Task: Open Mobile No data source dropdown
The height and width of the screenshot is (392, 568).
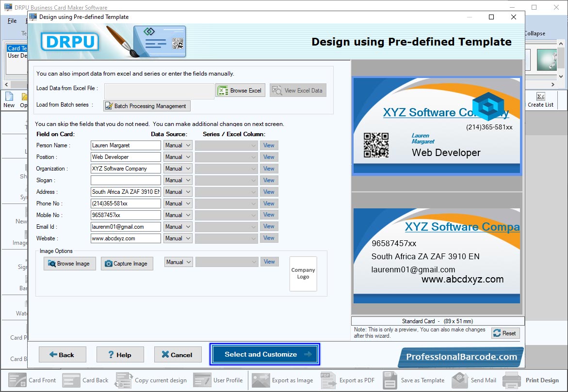Action: (178, 215)
